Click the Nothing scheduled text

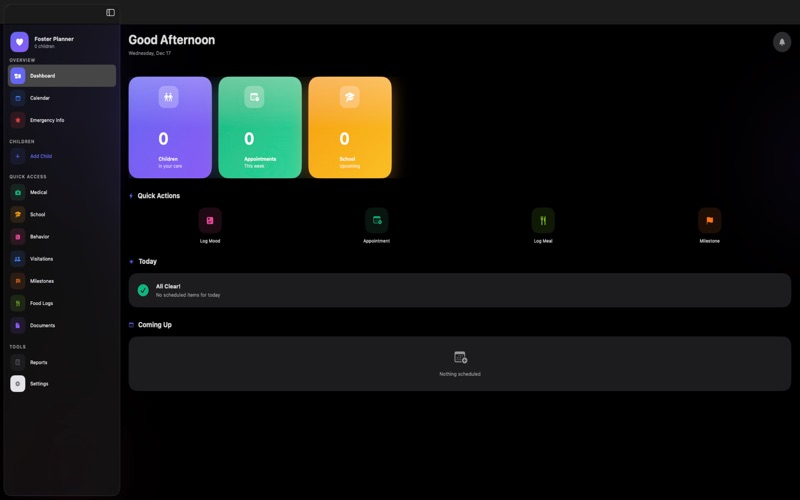point(460,374)
